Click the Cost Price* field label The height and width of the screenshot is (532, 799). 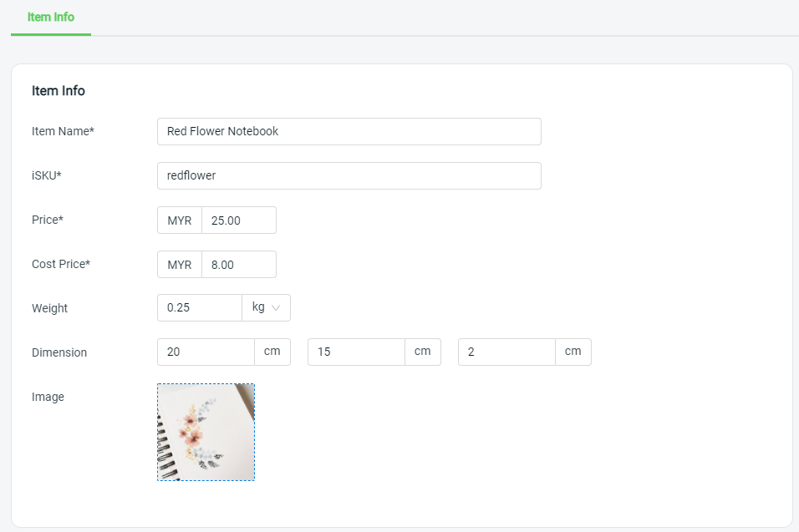pos(61,264)
